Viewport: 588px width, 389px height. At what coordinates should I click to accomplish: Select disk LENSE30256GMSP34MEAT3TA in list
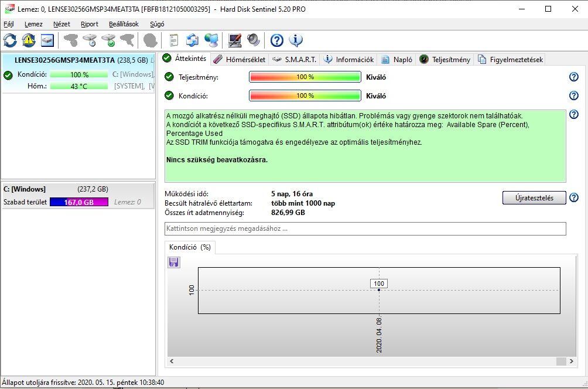(x=78, y=73)
